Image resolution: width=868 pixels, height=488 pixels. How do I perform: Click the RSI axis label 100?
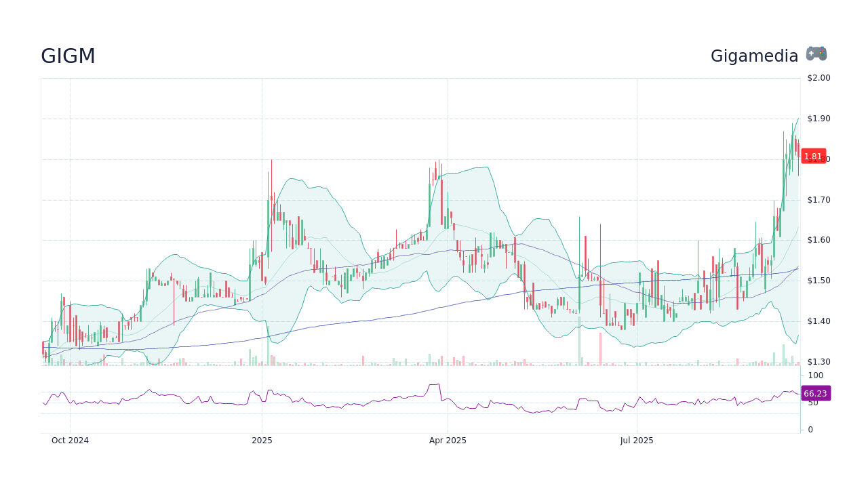(x=815, y=375)
